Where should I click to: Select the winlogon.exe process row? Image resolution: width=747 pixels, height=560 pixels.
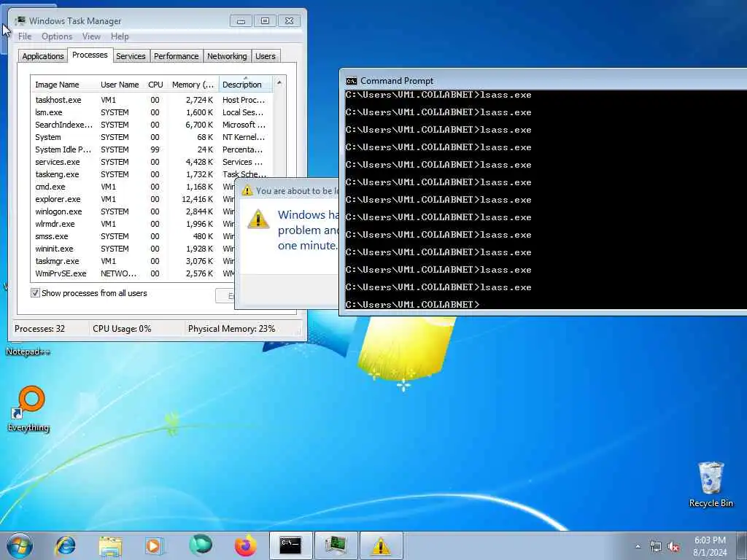point(133,211)
